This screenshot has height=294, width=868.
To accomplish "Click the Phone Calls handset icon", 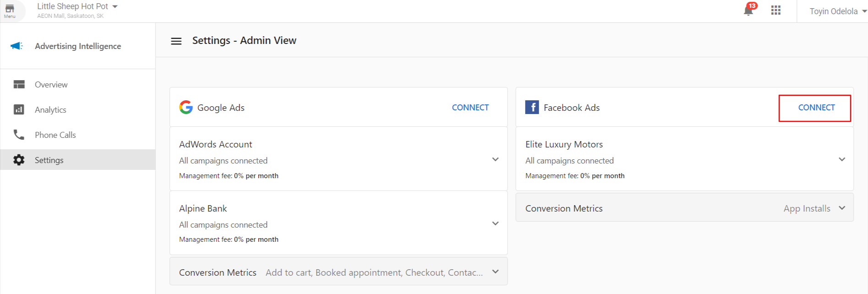I will (19, 135).
